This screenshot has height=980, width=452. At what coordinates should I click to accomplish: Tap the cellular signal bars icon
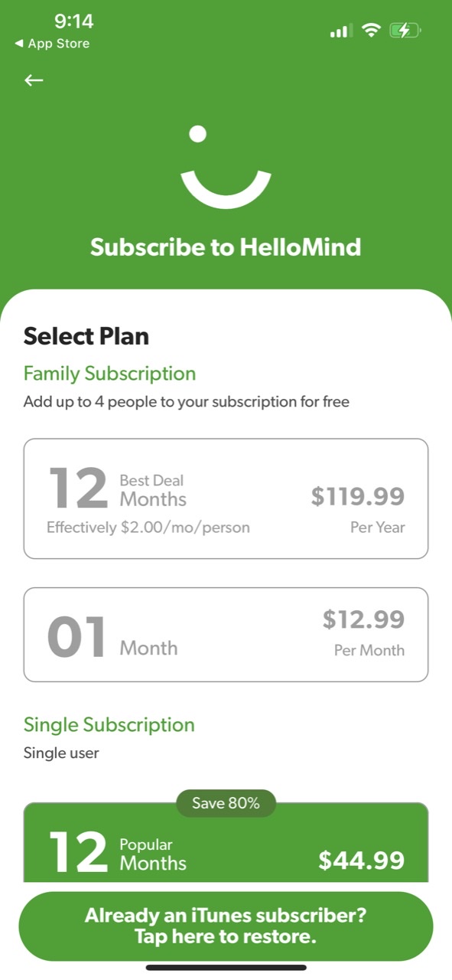coord(341,31)
